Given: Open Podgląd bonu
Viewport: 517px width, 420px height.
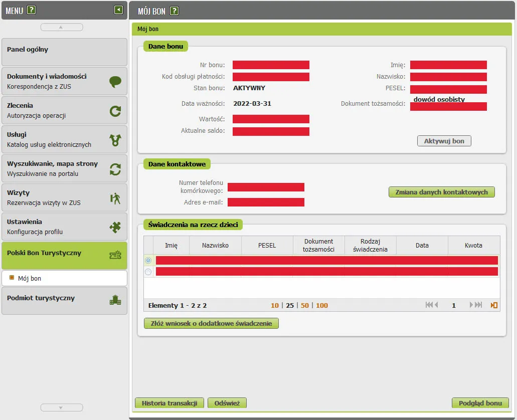Looking at the screenshot, I should click(480, 403).
